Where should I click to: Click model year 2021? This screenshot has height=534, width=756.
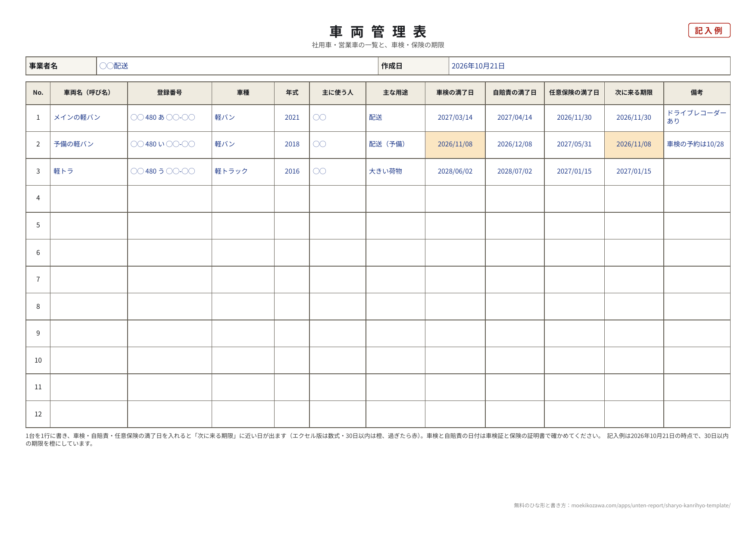(x=292, y=118)
